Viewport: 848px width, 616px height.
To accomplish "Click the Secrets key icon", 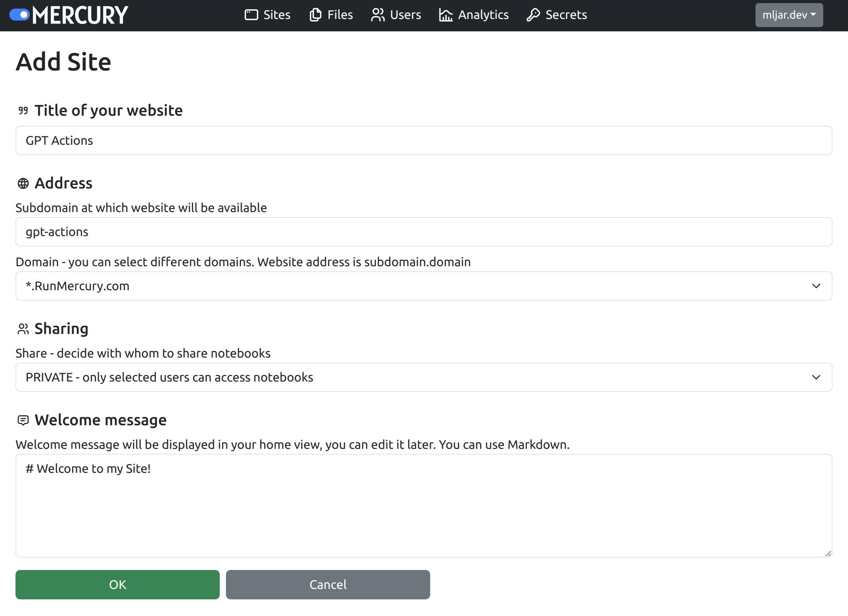I will [x=533, y=15].
